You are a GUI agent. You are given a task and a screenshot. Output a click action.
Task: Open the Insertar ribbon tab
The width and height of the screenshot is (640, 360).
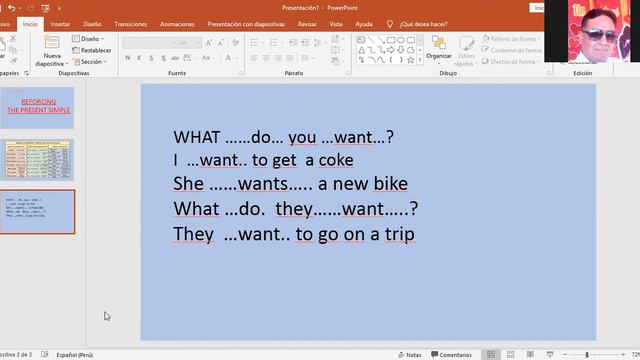pos(60,24)
